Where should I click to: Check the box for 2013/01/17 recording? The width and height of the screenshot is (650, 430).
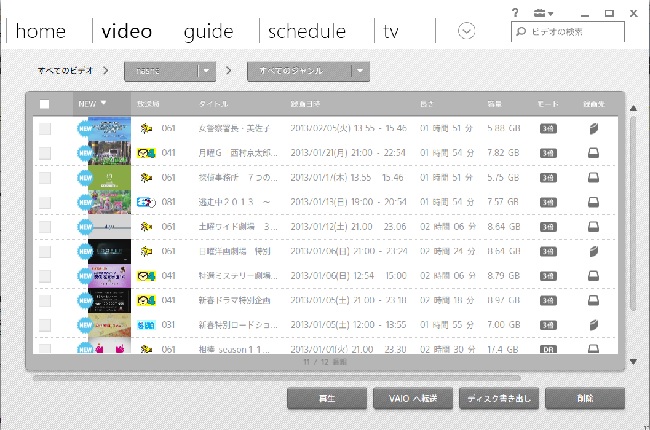click(x=45, y=178)
